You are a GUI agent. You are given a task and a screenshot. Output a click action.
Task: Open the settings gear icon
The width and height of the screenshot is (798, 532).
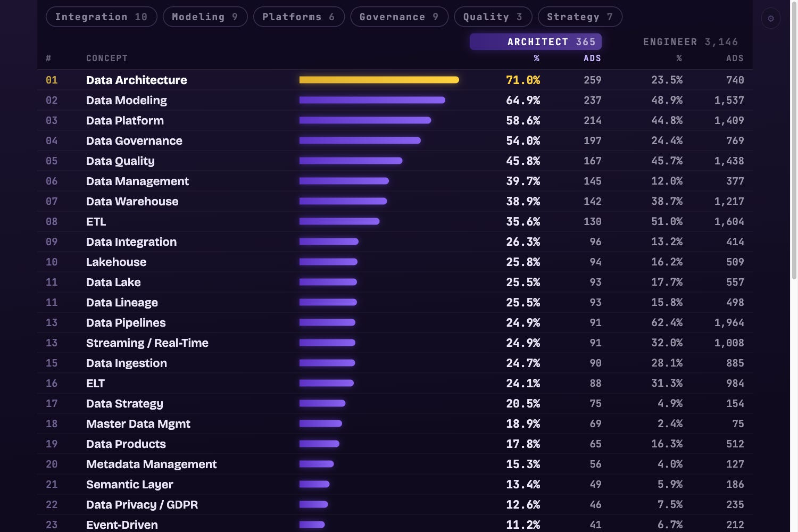point(770,19)
